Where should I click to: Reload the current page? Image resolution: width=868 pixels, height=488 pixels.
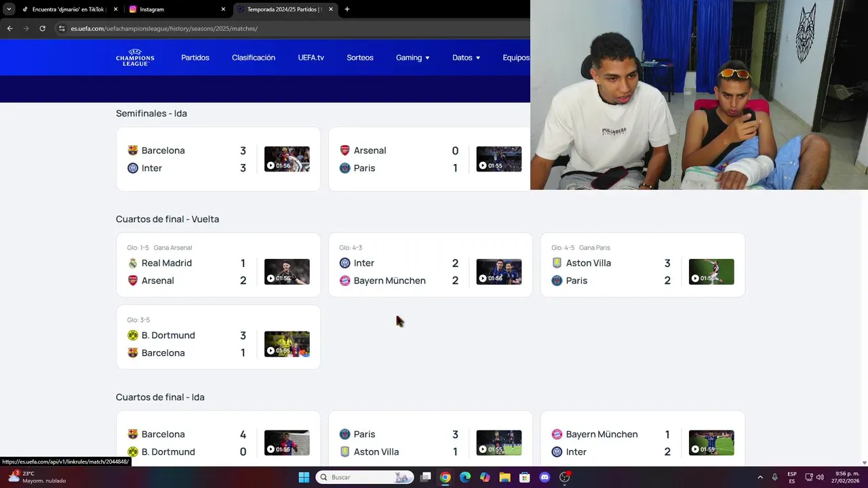(x=42, y=28)
